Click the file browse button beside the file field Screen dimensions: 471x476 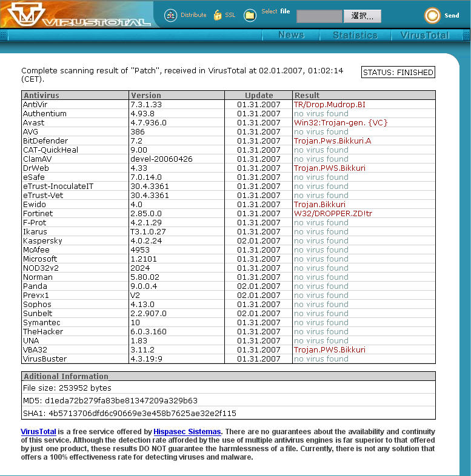(362, 16)
